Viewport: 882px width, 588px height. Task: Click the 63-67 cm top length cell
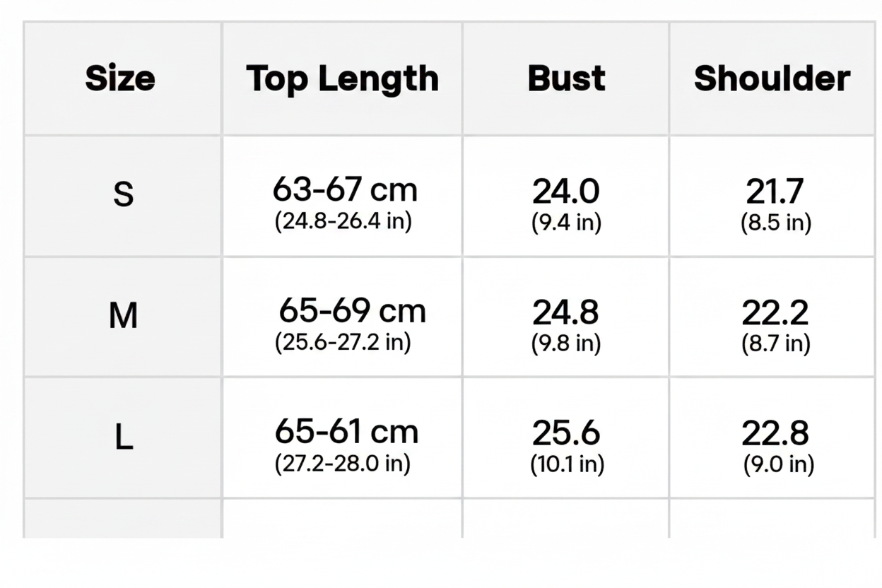click(345, 189)
